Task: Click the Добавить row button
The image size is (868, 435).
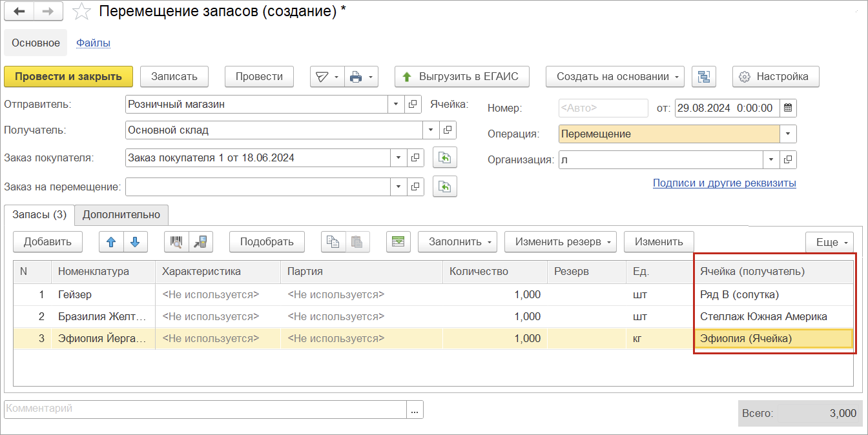Action: 47,242
